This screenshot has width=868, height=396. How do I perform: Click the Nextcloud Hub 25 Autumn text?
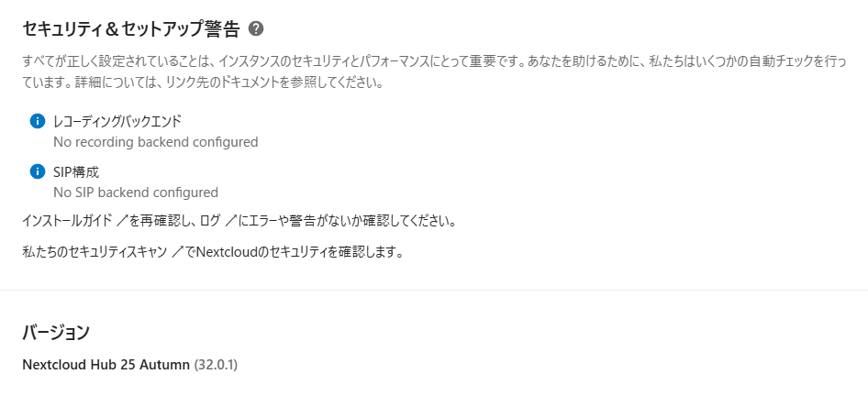coord(106,365)
